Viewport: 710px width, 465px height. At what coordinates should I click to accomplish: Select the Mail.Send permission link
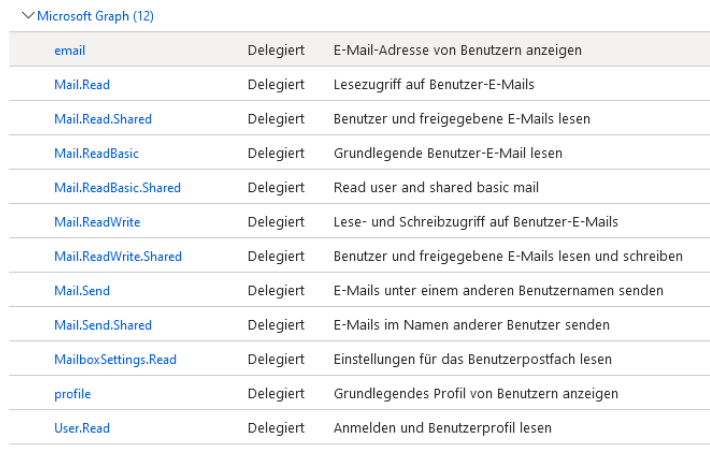click(x=82, y=291)
